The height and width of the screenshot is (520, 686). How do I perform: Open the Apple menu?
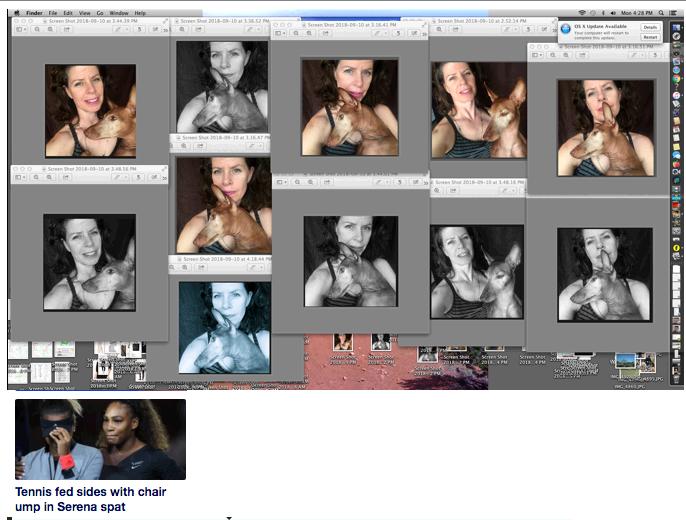(x=18, y=13)
